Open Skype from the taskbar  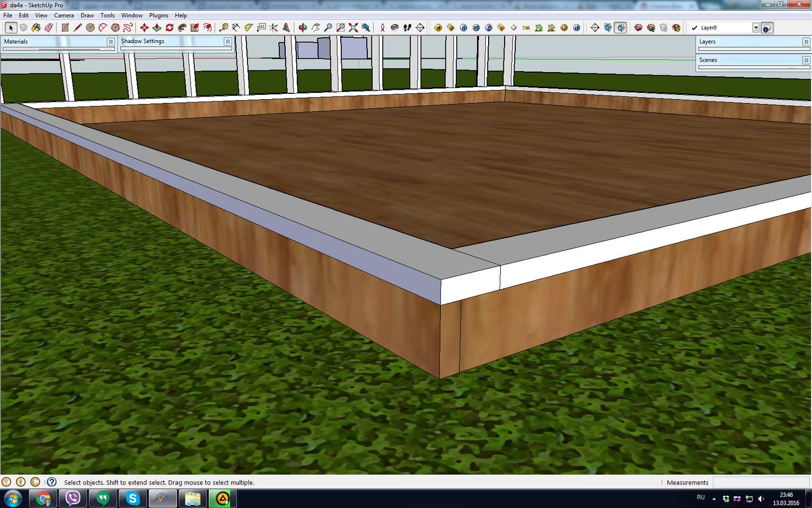(x=133, y=498)
